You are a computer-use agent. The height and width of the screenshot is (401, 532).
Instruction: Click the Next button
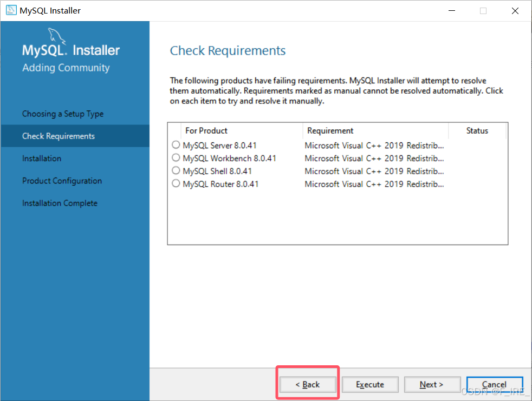click(x=432, y=384)
